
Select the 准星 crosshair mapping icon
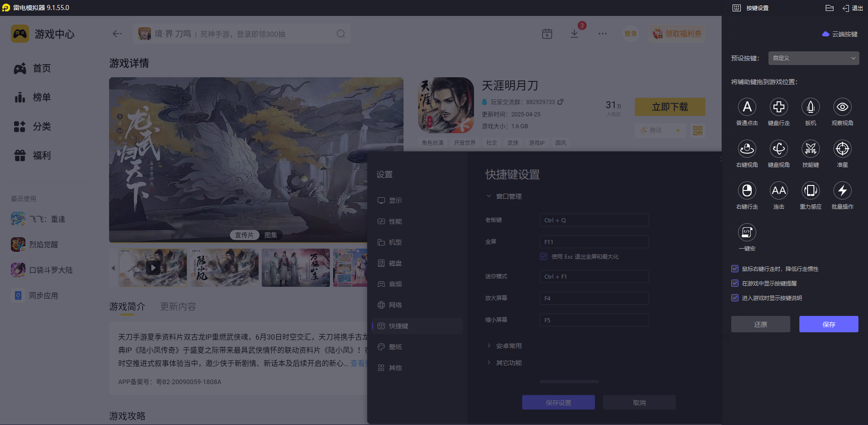tap(842, 149)
